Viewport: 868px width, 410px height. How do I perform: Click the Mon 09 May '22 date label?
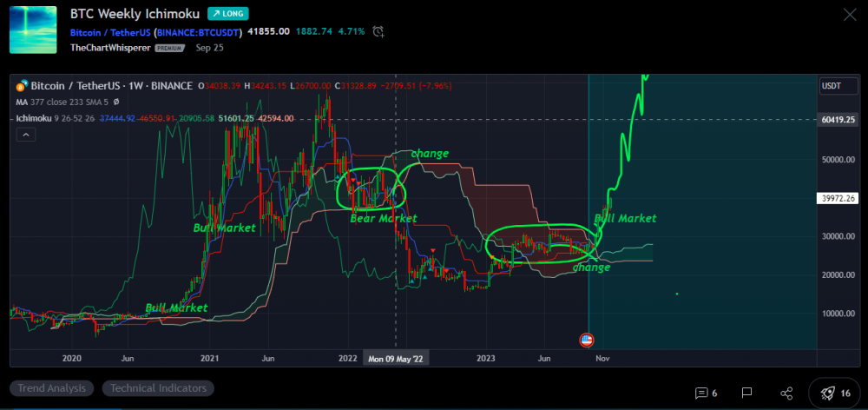click(x=396, y=359)
